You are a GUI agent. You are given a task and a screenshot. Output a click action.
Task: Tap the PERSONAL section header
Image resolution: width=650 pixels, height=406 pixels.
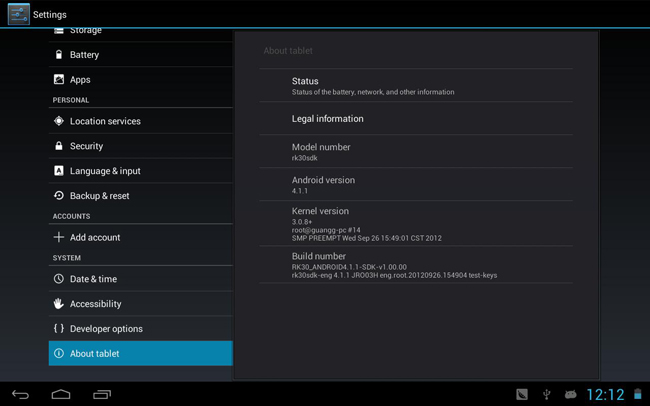coord(71,100)
